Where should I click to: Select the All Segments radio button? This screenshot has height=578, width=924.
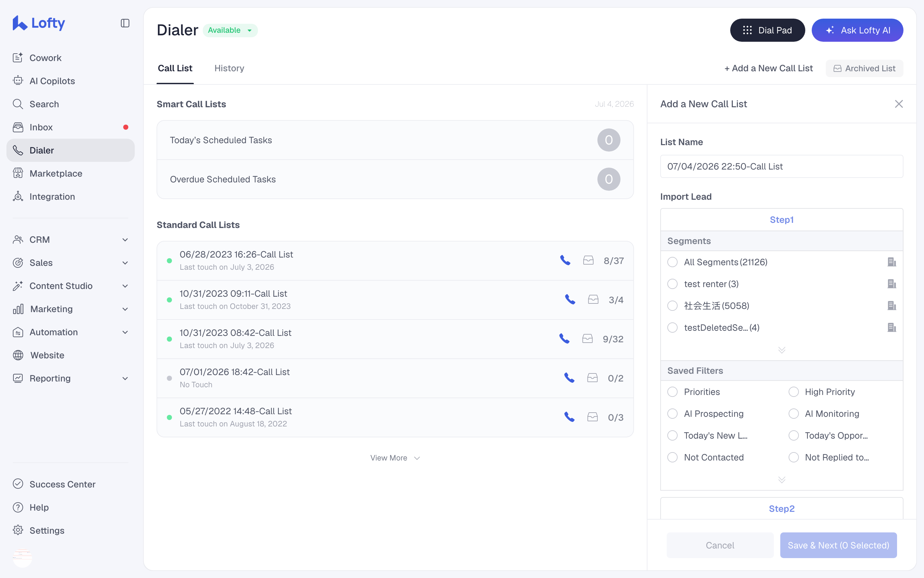click(672, 262)
